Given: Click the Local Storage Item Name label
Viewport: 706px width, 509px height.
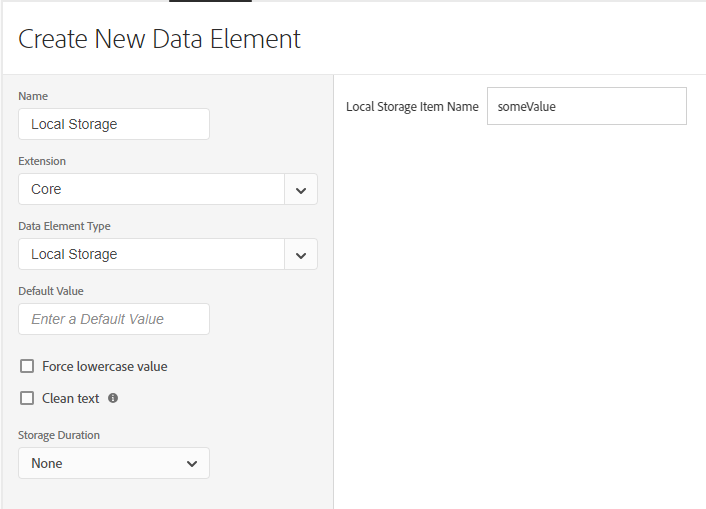Looking at the screenshot, I should pyautogui.click(x=412, y=107).
